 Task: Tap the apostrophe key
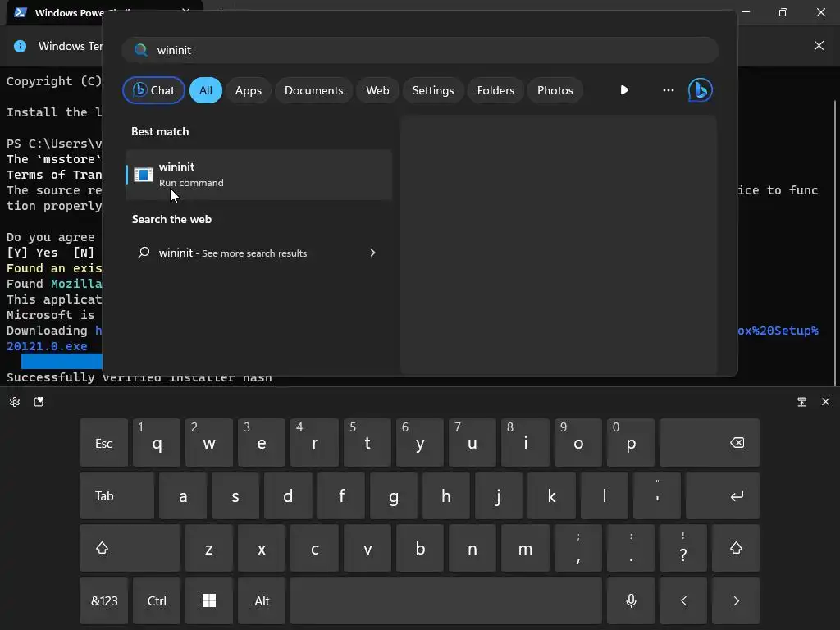[657, 495]
